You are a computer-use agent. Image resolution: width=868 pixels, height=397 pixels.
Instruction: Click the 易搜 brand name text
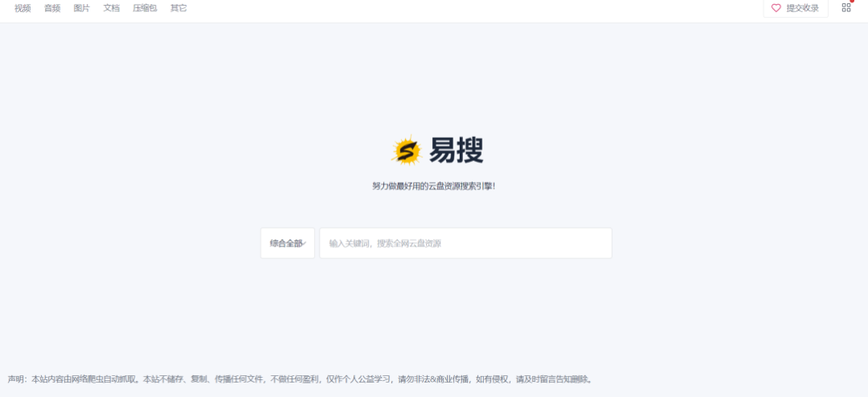pyautogui.click(x=456, y=151)
